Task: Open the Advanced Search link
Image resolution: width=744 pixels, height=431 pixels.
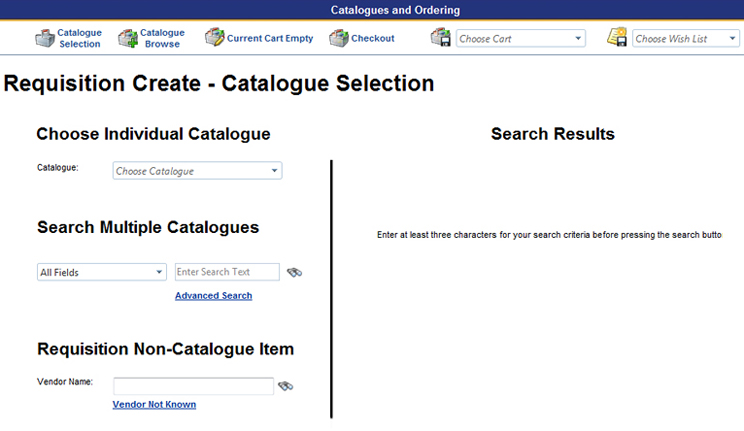Action: coord(213,296)
